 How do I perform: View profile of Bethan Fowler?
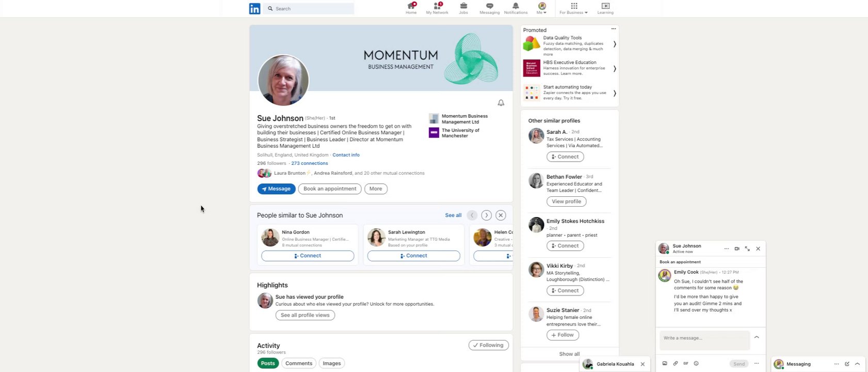click(x=566, y=202)
